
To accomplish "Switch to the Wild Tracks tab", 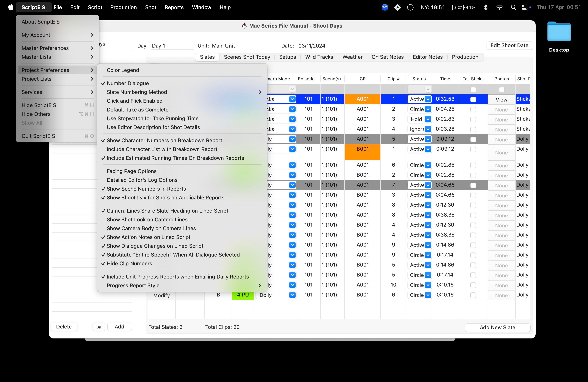I will [319, 57].
